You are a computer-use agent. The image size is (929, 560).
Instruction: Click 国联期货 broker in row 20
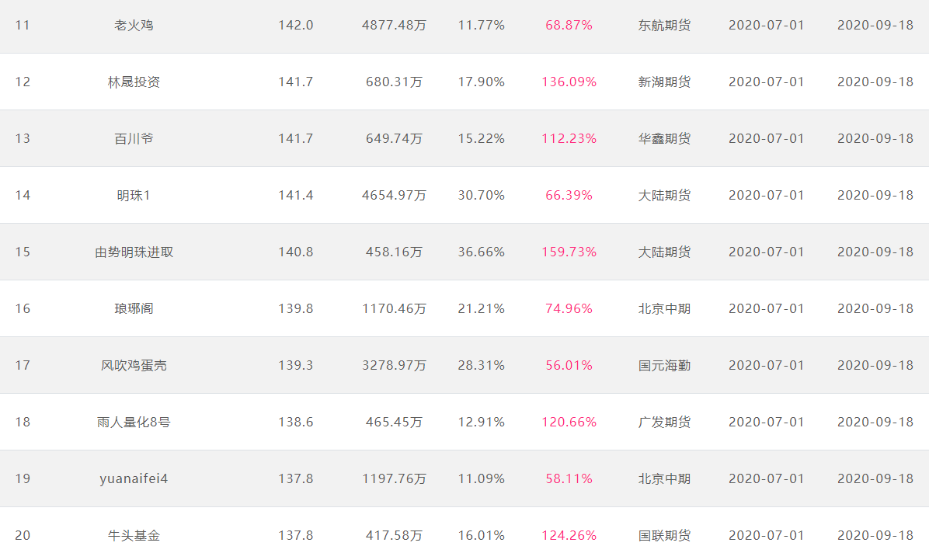click(x=664, y=536)
